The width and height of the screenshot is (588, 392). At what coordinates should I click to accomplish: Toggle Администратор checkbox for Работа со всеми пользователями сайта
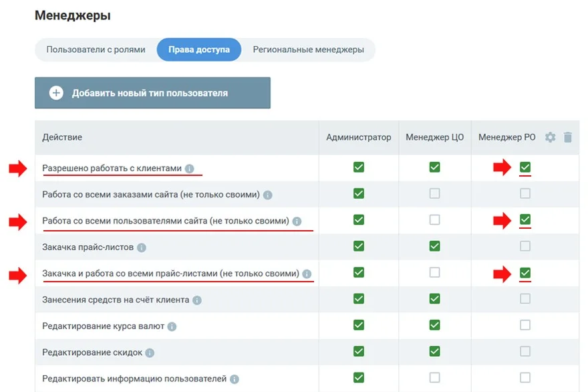coord(359,219)
